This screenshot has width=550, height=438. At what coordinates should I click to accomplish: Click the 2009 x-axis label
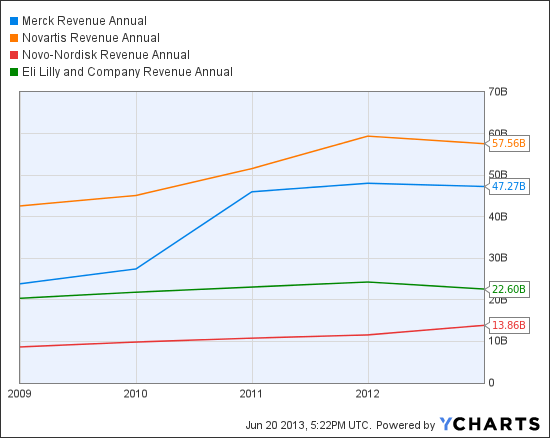20,394
